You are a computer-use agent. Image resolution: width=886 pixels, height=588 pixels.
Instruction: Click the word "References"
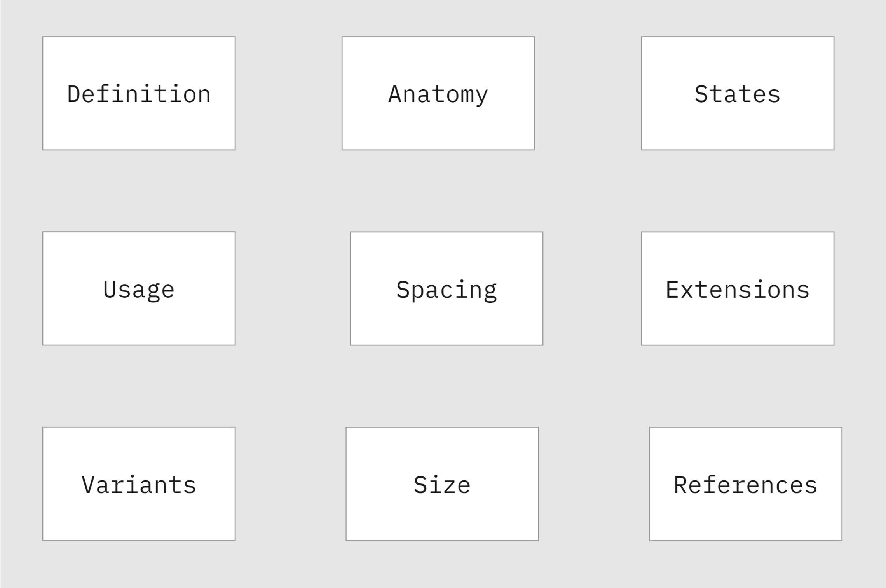click(x=745, y=485)
